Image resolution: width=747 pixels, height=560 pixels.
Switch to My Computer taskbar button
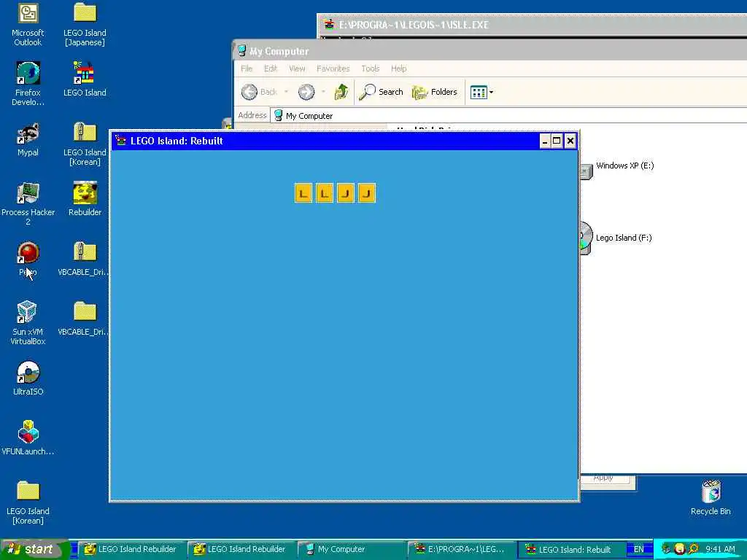350,549
